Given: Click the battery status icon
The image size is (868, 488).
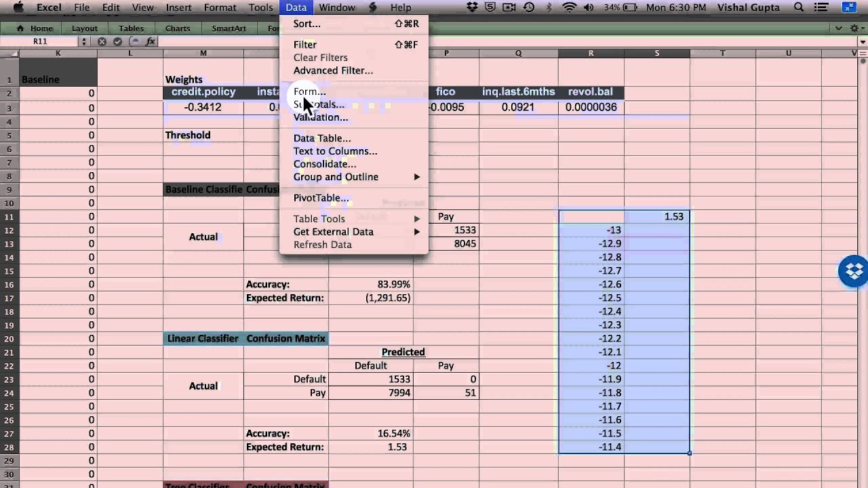Looking at the screenshot, I should (630, 7).
